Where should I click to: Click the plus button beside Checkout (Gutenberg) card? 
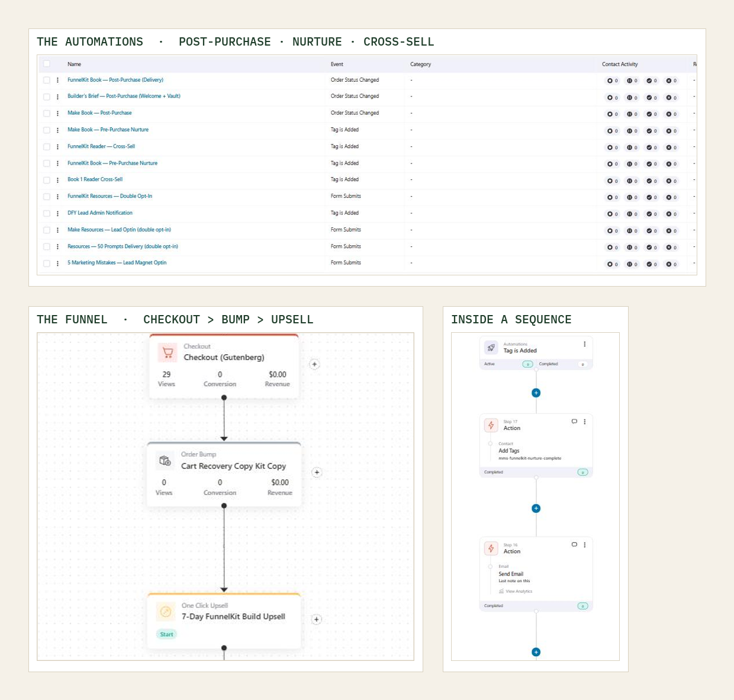(314, 364)
